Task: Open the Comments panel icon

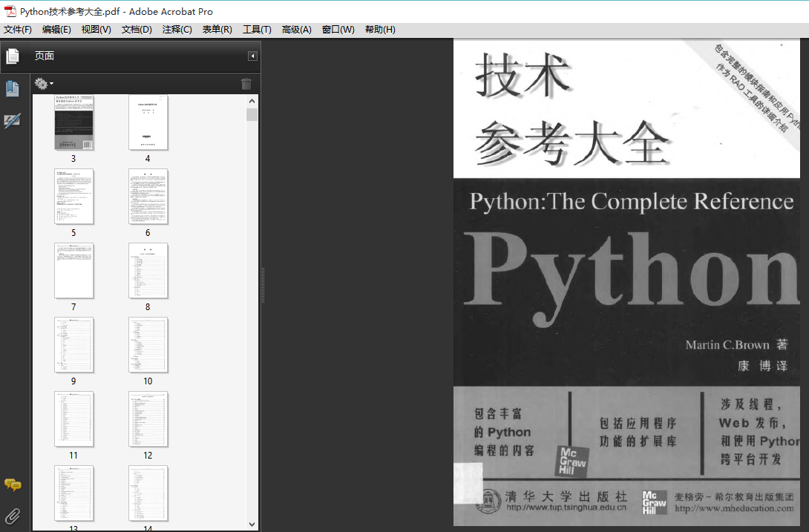Action: 13,485
